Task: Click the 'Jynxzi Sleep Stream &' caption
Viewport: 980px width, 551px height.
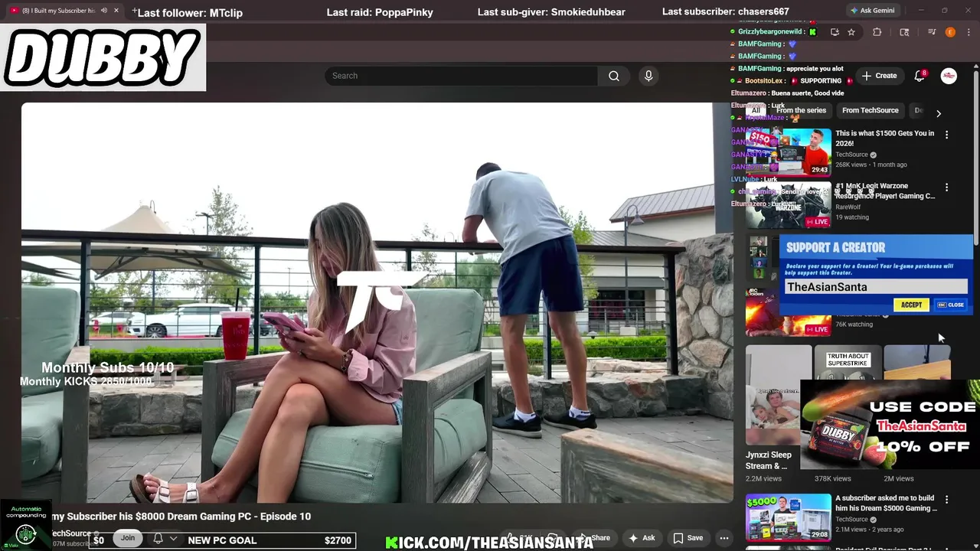Action: pos(769,460)
